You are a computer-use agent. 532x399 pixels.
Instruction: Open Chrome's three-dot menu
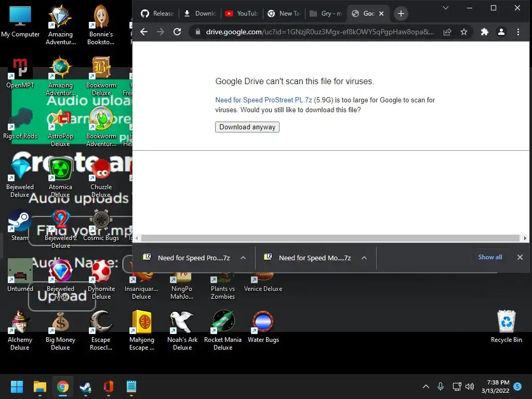click(518, 32)
